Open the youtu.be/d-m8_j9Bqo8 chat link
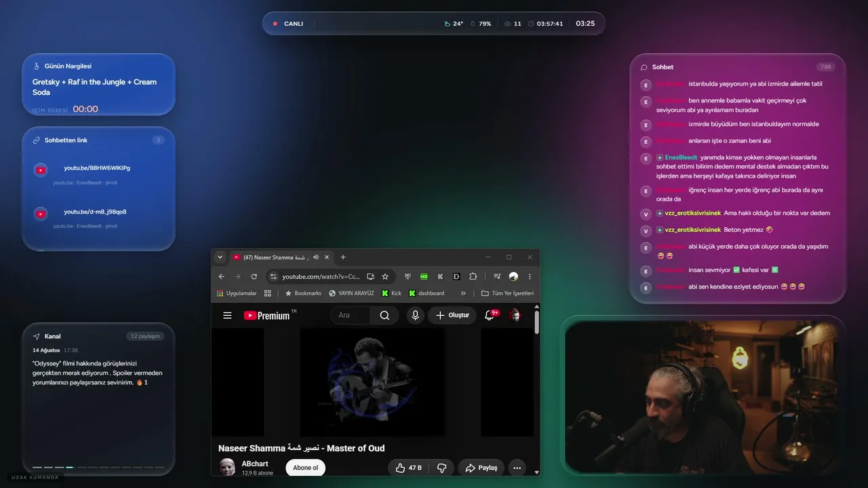This screenshot has width=868, height=488. pyautogui.click(x=95, y=212)
